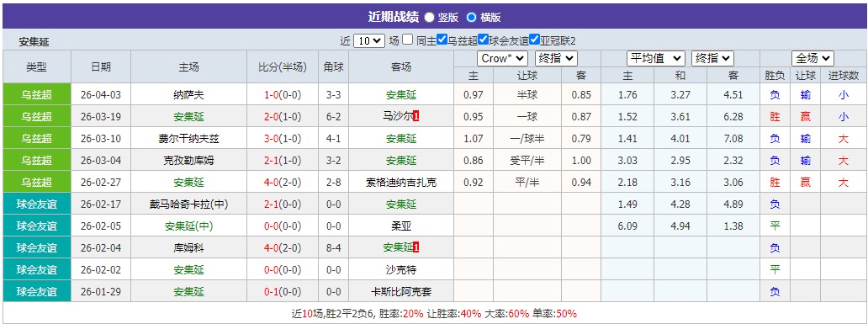Screen dimensions: 868x324
Task: Click team 柔亚 in away column
Action: tap(401, 226)
